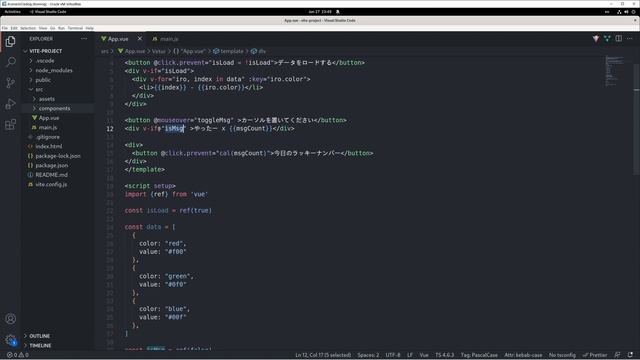Click Attr: kebab-case status item
The height and width of the screenshot is (360, 640).
523,355
